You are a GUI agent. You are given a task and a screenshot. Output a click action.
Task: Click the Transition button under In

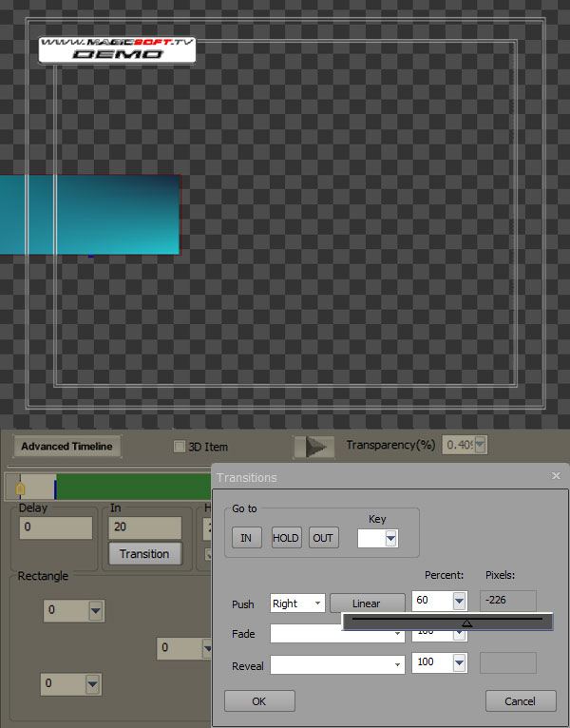(x=144, y=554)
